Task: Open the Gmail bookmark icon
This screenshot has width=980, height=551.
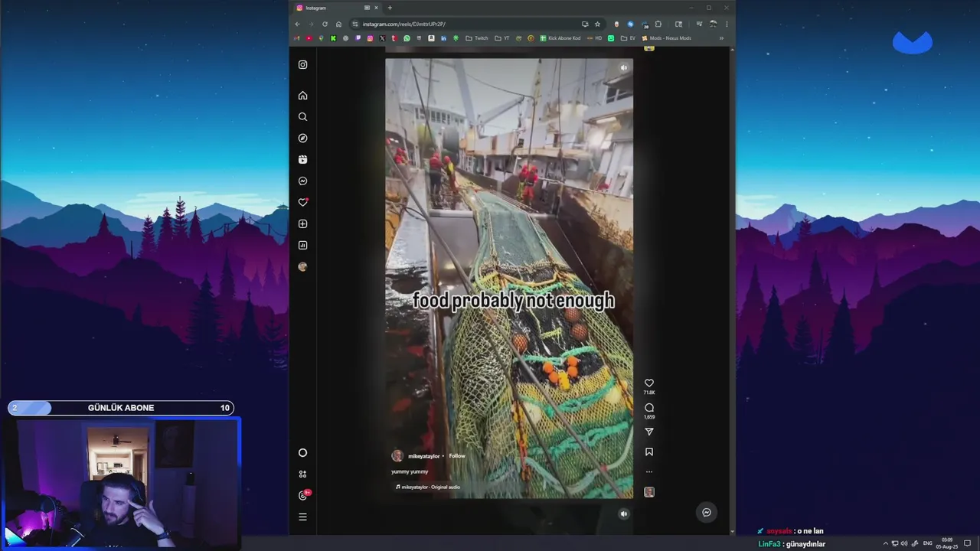Action: (296, 38)
